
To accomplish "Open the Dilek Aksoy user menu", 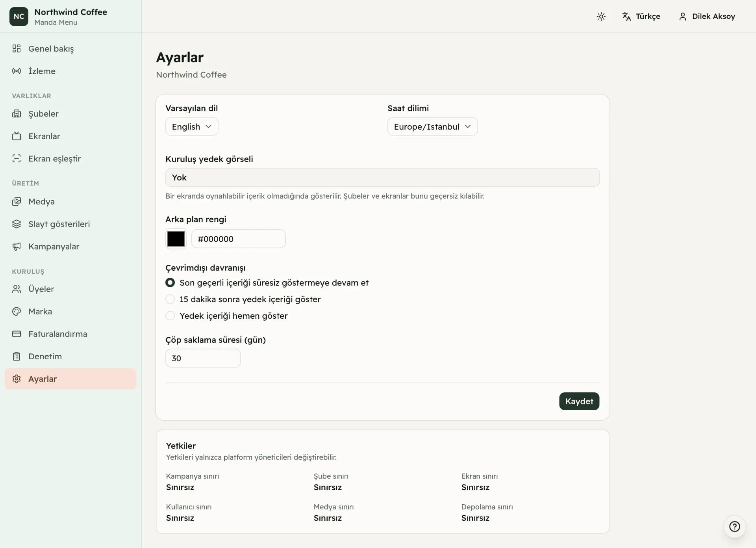I will pyautogui.click(x=707, y=16).
